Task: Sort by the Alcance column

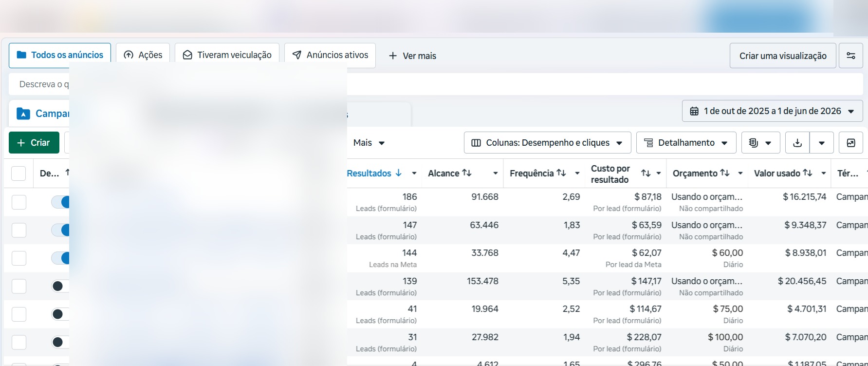Action: click(x=450, y=173)
